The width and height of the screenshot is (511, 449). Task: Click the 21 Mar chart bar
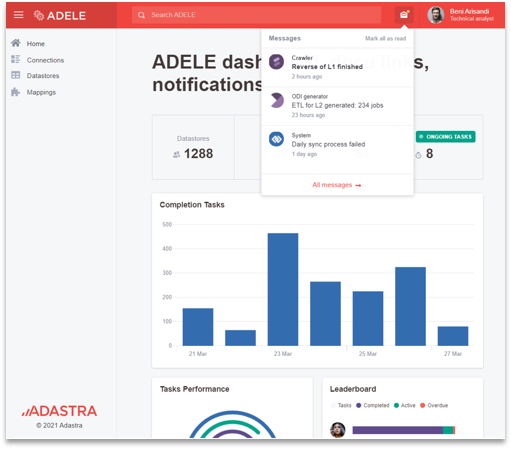[x=198, y=327]
